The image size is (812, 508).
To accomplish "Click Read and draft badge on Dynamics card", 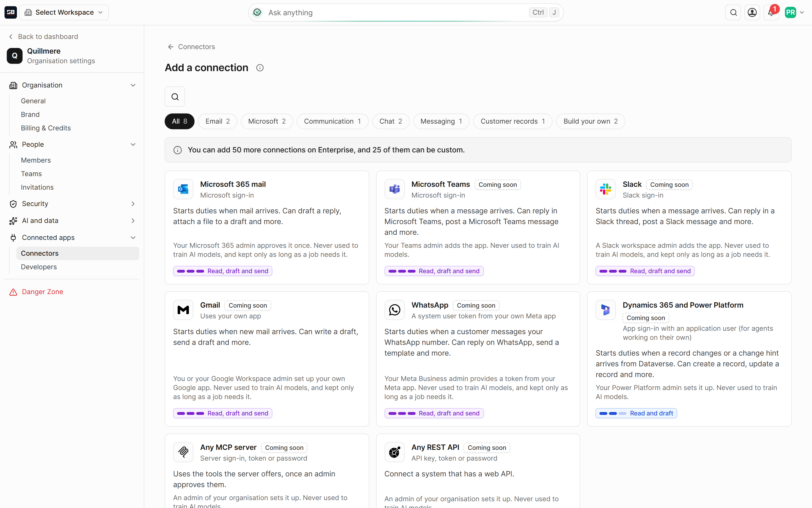I will (x=636, y=413).
